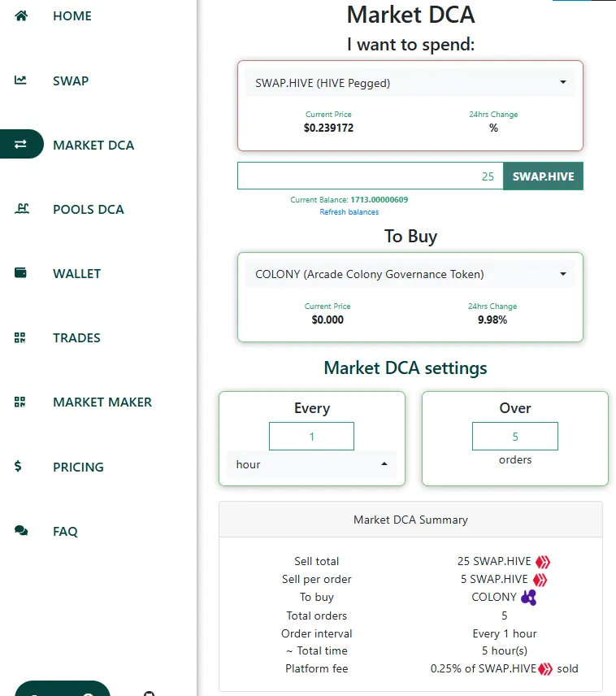Open the hour interval unit dropdown
Image resolution: width=616 pixels, height=696 pixels.
click(311, 464)
